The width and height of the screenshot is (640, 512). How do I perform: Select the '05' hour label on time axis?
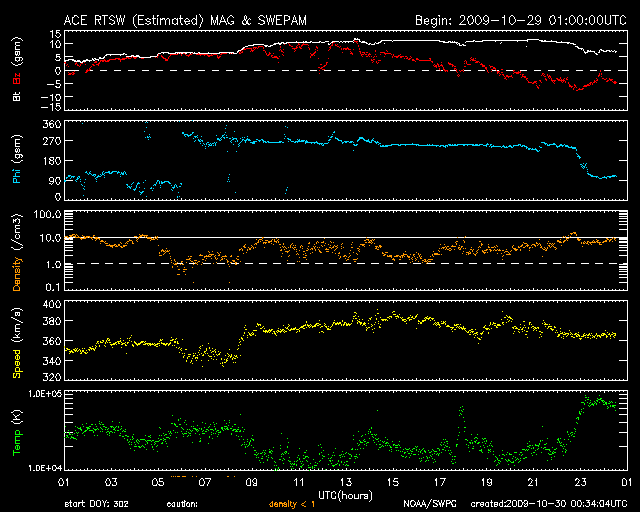[x=158, y=483]
